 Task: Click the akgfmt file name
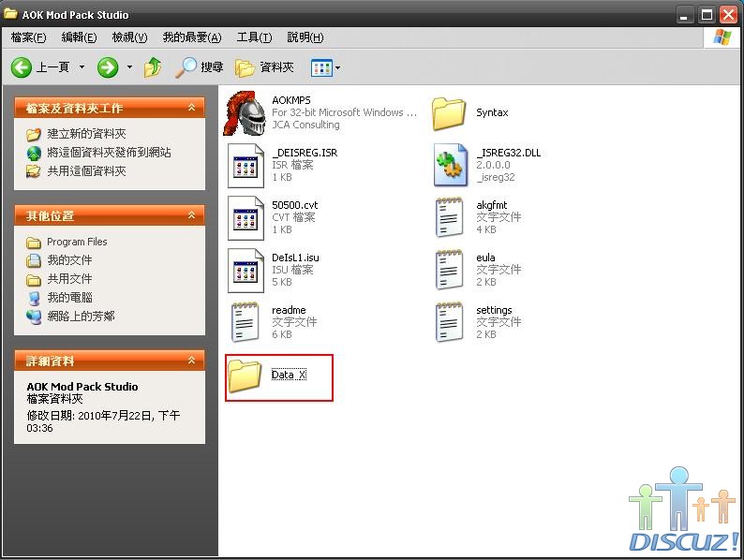click(492, 205)
